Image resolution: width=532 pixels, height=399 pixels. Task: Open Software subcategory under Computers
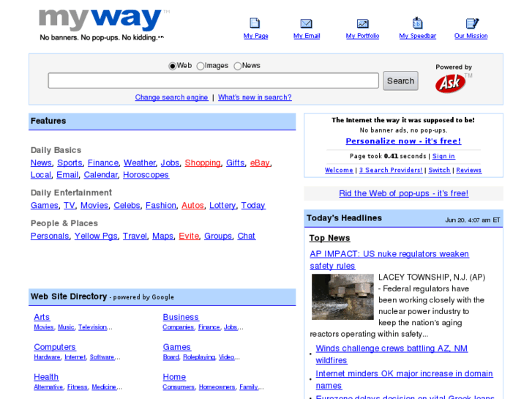click(102, 357)
